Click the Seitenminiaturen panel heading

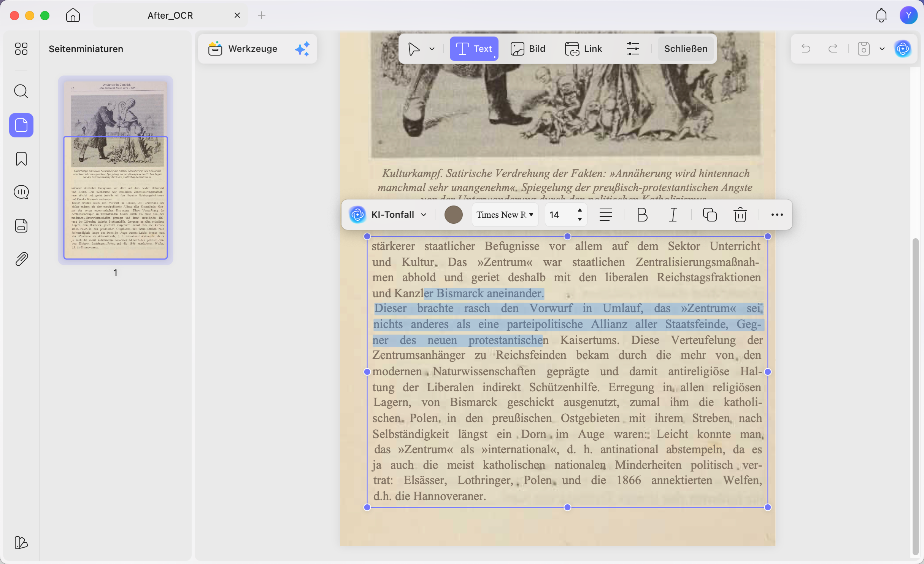coord(86,49)
